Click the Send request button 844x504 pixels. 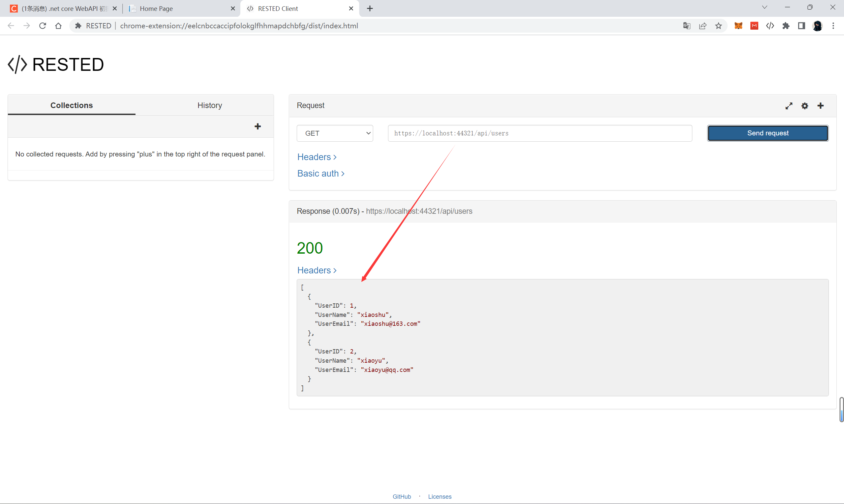pos(768,133)
